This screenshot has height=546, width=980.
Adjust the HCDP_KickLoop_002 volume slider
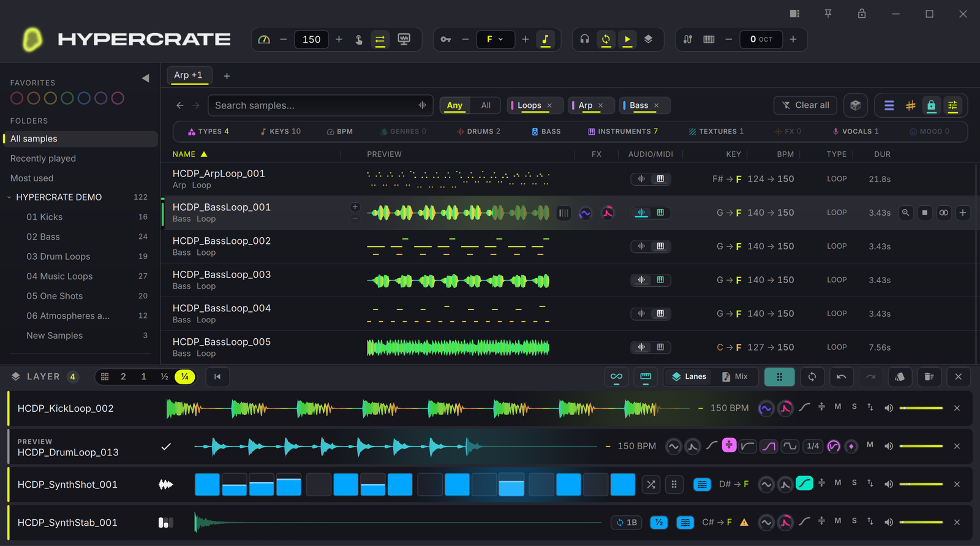pos(921,408)
